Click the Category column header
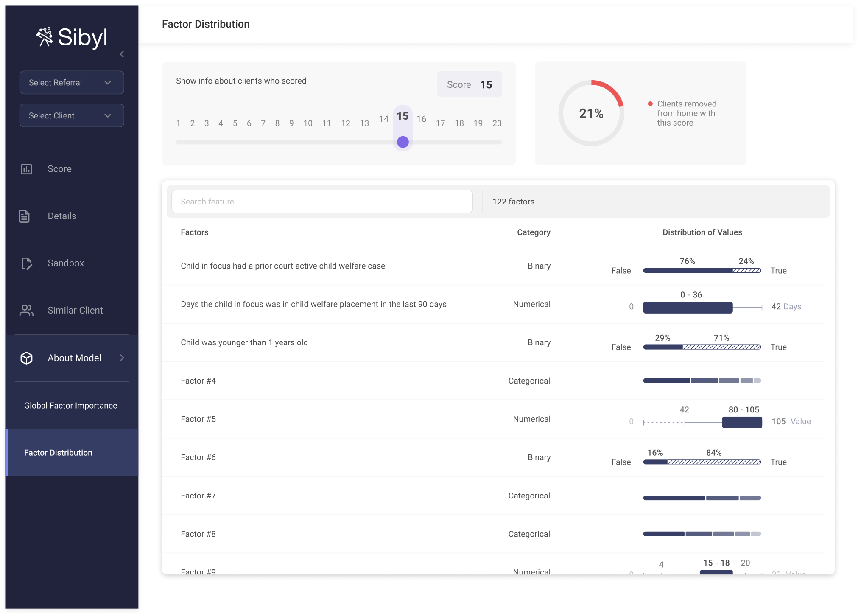The height and width of the screenshot is (616, 861). point(534,232)
